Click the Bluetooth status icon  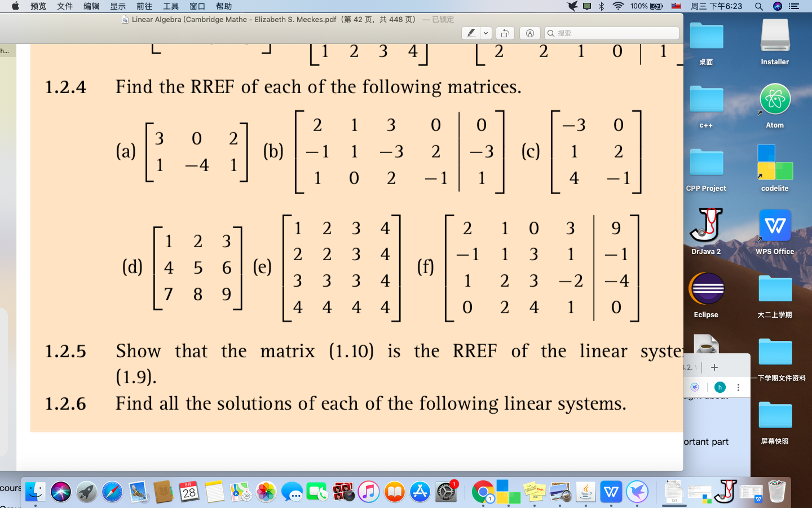pos(602,6)
